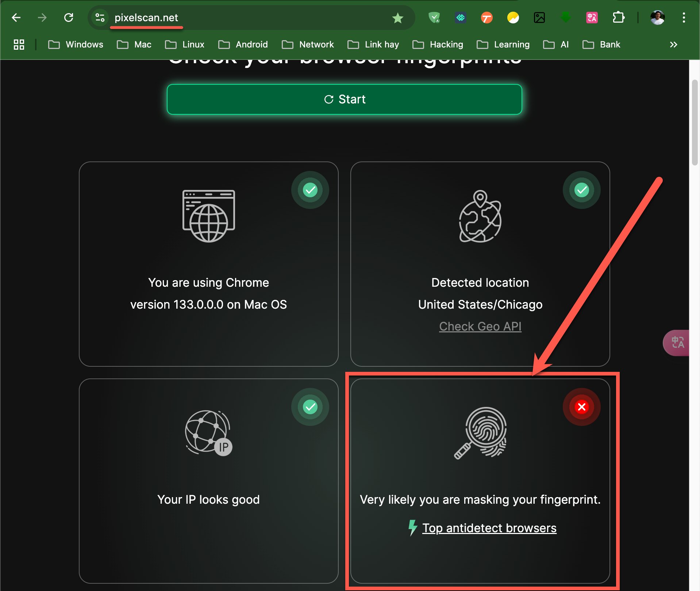
Task: Click the green check on browser card
Action: (310, 190)
